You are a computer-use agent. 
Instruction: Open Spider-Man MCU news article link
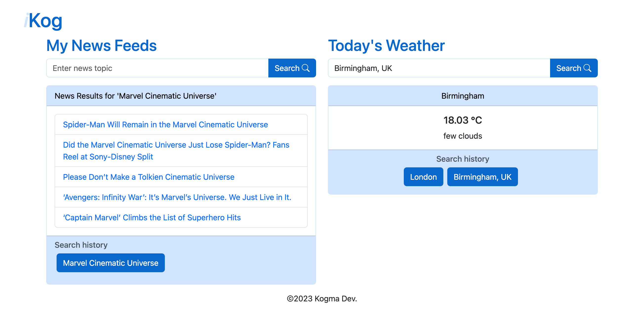coord(165,124)
